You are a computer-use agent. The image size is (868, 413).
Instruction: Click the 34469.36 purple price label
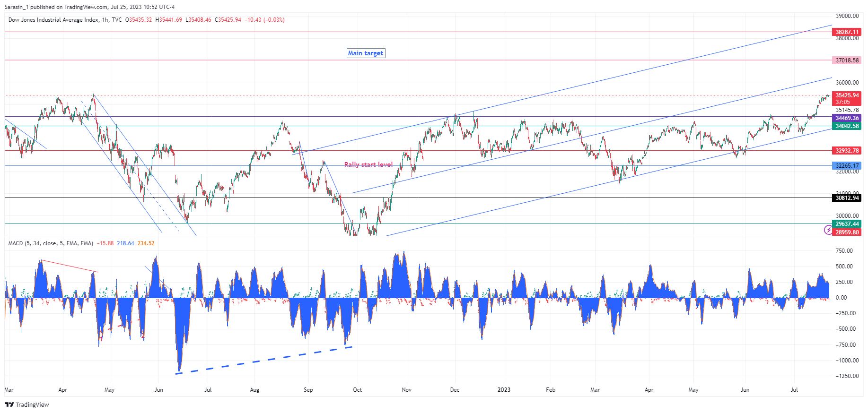pos(847,118)
